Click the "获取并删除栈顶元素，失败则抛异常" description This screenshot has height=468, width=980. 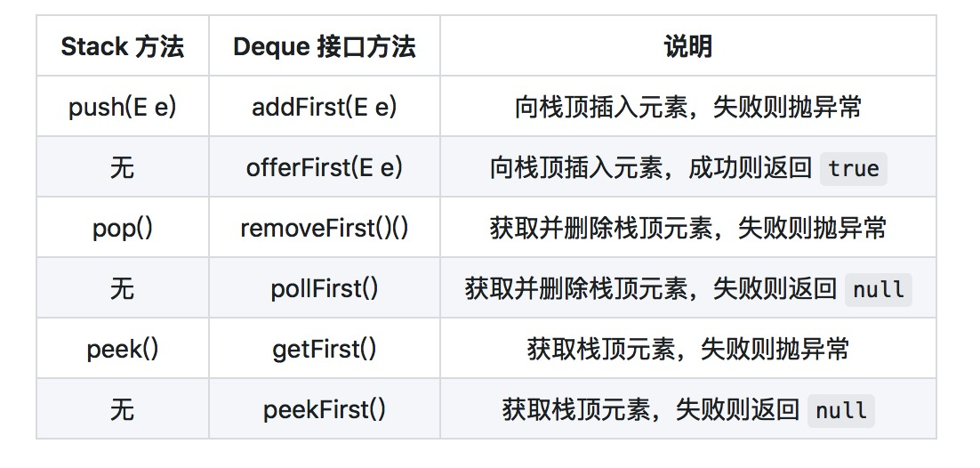point(687,228)
